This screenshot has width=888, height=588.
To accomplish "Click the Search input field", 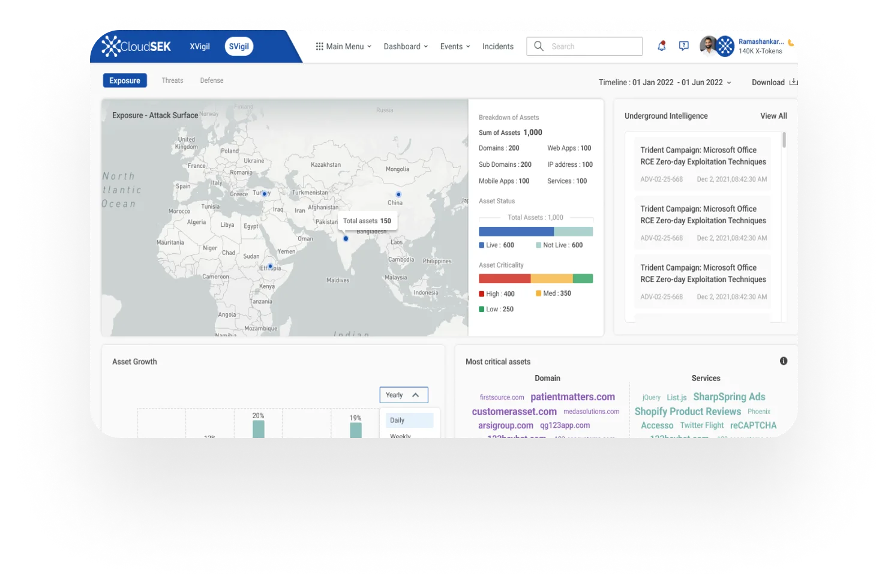I will tap(584, 46).
